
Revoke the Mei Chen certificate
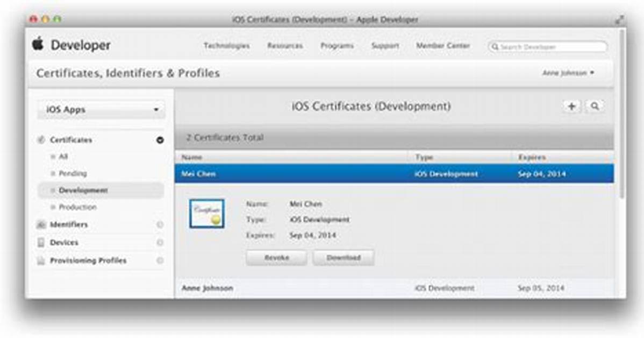[x=276, y=258]
